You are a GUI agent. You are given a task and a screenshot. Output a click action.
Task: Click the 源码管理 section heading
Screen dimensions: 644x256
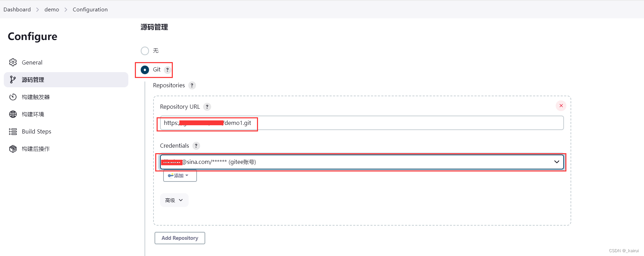pos(154,27)
